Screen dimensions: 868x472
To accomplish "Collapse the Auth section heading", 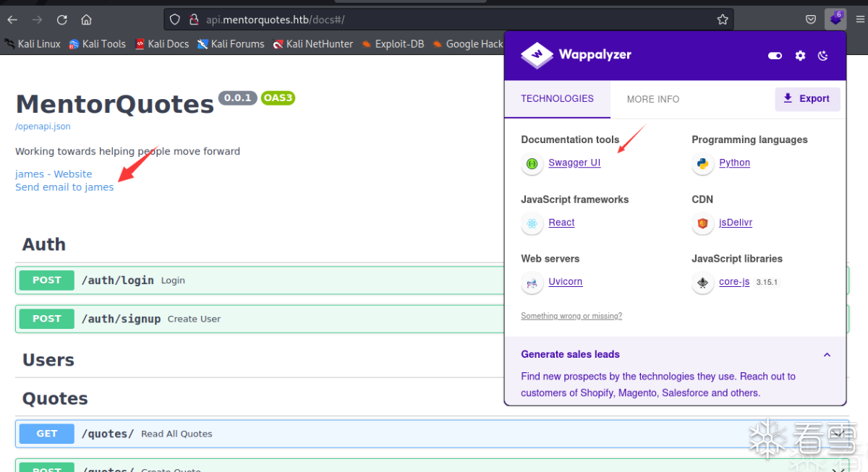I will coord(44,244).
